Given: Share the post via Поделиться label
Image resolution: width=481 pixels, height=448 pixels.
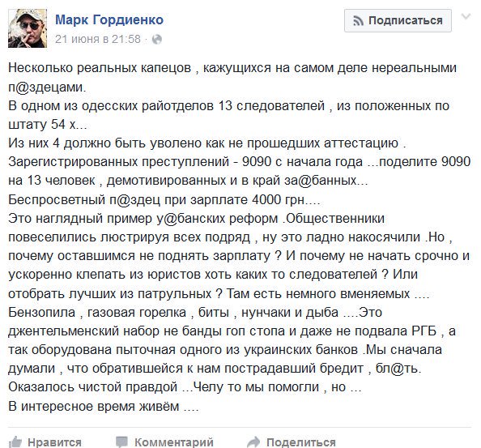Looking at the screenshot, I should coord(301,442).
